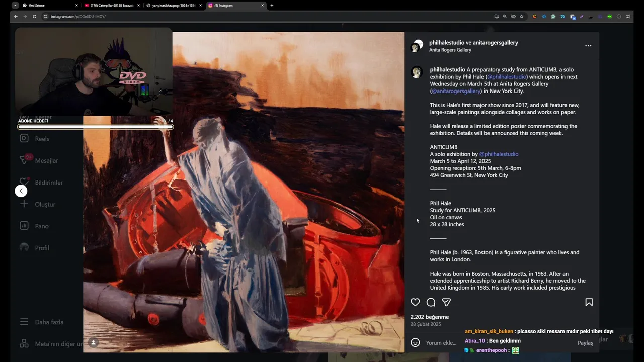Close the Yeni Sekme tab
This screenshot has height=362, width=644.
coord(76,5)
